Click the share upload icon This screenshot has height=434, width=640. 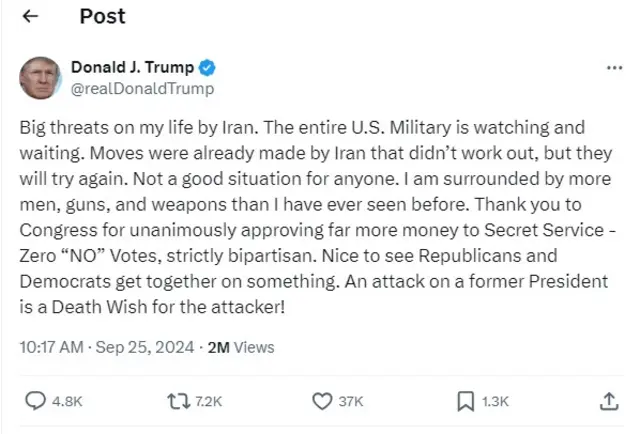(608, 401)
